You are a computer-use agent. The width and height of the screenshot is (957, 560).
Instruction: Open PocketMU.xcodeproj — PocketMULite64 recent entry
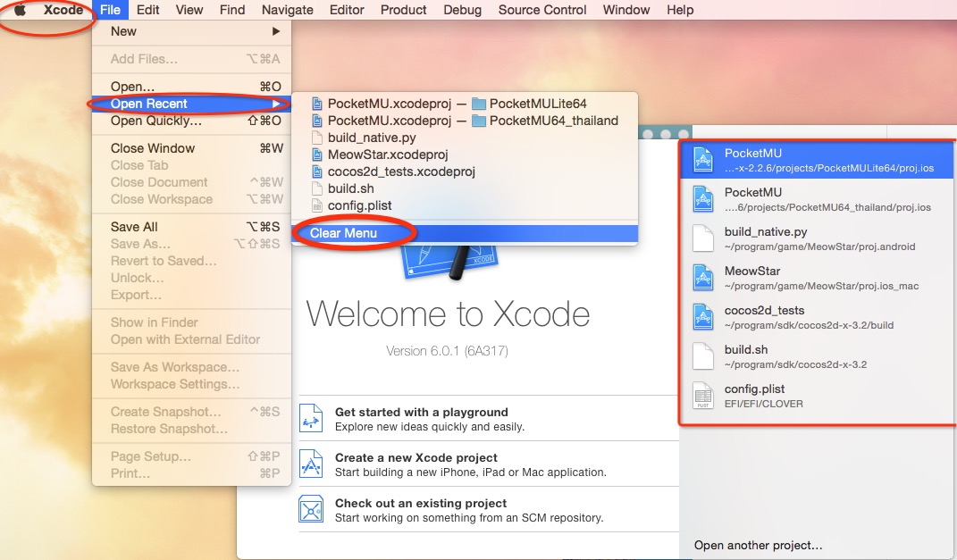click(x=465, y=104)
